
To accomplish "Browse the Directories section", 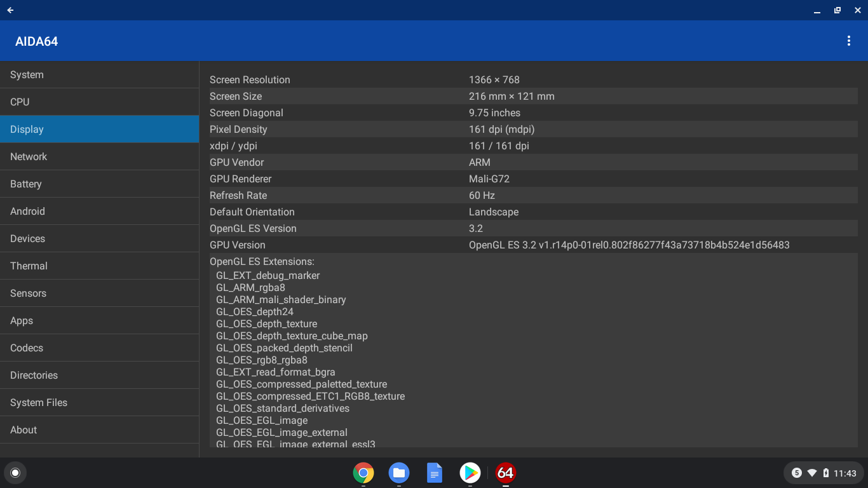I will point(99,375).
